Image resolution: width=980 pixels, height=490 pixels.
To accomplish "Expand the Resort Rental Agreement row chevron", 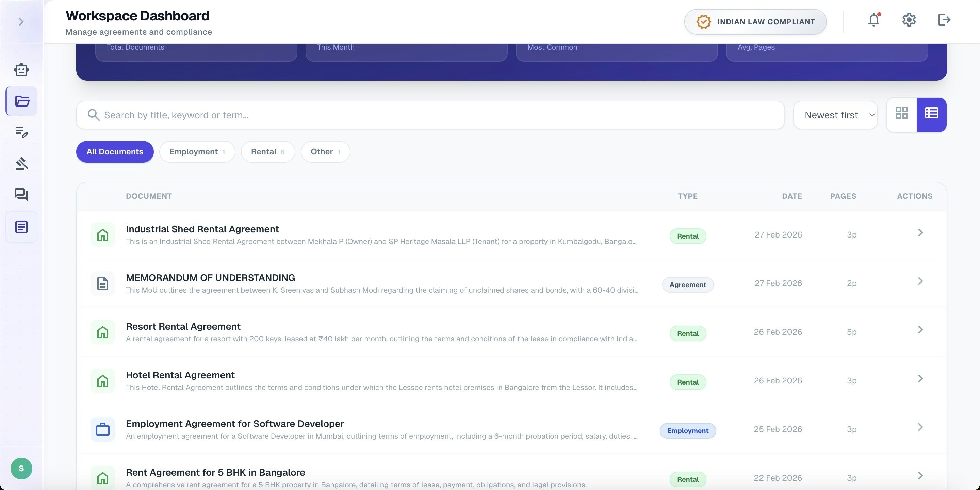I will (921, 329).
